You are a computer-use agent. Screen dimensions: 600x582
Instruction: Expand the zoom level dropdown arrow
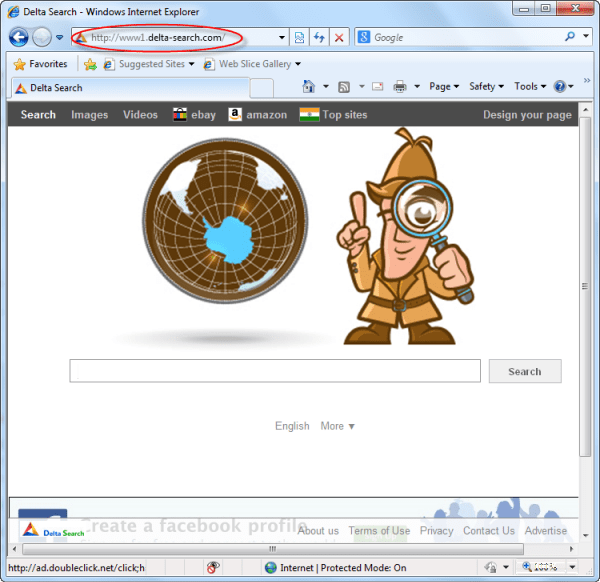[x=572, y=567]
